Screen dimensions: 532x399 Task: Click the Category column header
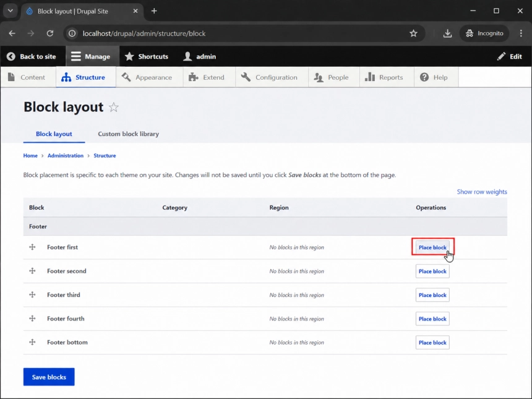[174, 207]
